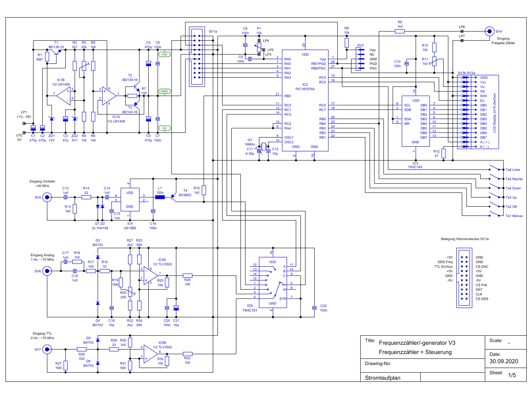The width and height of the screenshot is (532, 399).
Task: Select the U813BS IC4 label
Action: click(x=130, y=226)
